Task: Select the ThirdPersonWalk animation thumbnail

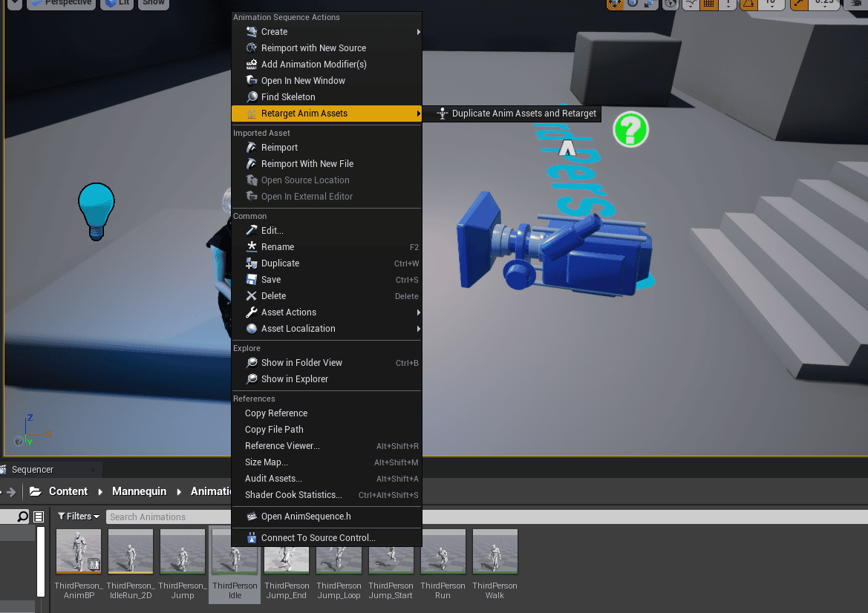Action: click(x=495, y=553)
